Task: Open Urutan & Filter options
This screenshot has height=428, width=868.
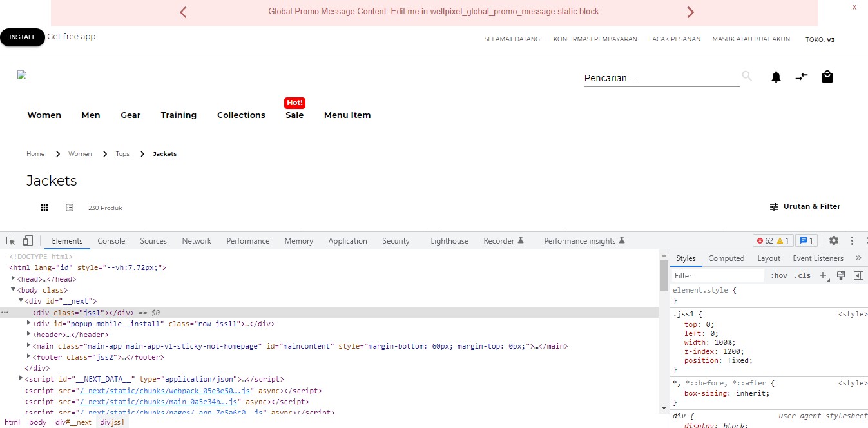Action: tap(805, 207)
